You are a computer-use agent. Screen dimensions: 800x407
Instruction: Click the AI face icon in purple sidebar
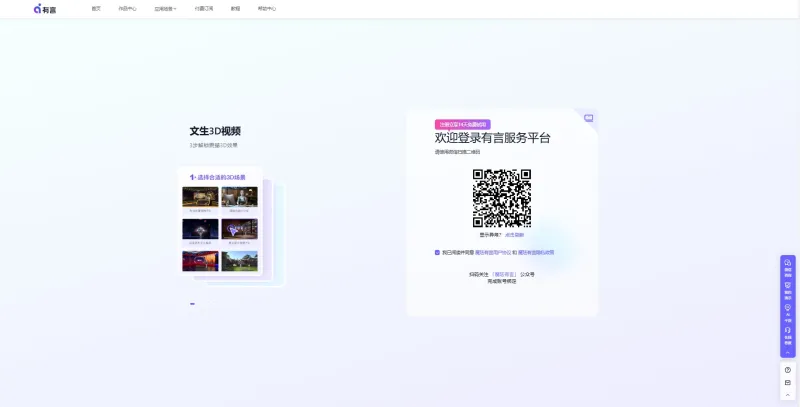(788, 308)
